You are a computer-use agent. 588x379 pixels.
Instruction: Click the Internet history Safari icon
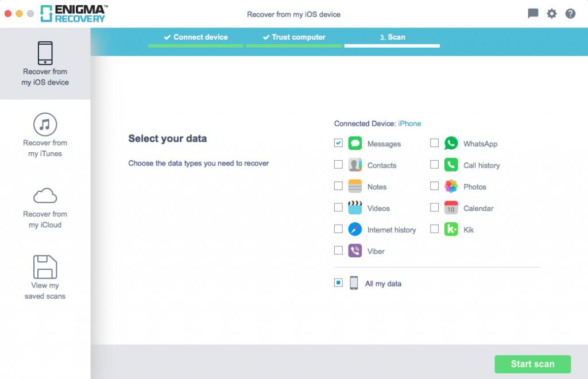point(355,230)
